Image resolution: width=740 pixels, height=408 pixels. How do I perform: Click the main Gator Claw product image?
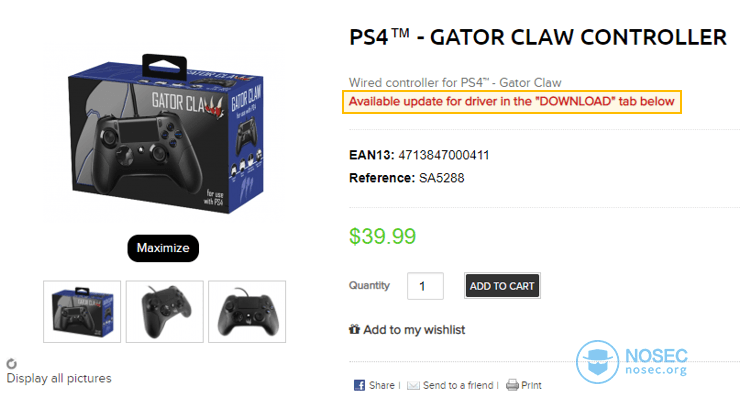[166, 133]
